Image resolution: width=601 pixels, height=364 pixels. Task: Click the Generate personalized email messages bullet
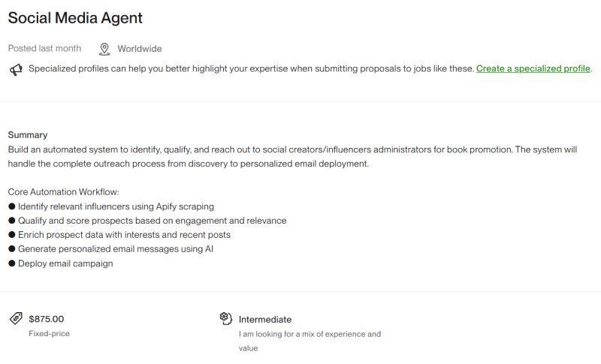pyautogui.click(x=110, y=249)
